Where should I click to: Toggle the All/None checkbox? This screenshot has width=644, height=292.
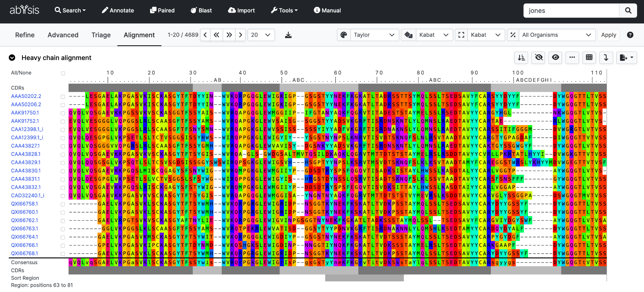click(63, 73)
